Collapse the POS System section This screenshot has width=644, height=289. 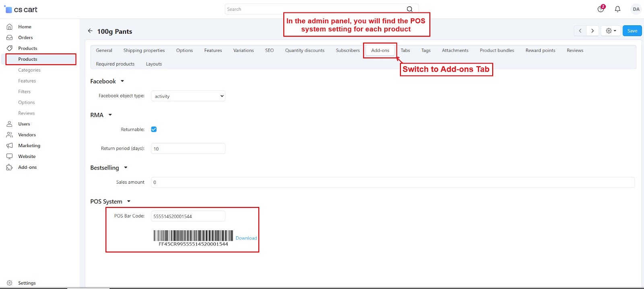(129, 201)
